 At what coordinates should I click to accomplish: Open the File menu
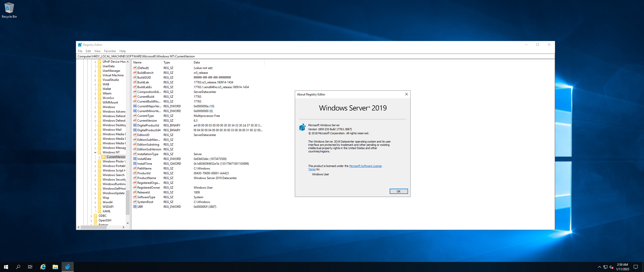point(80,51)
